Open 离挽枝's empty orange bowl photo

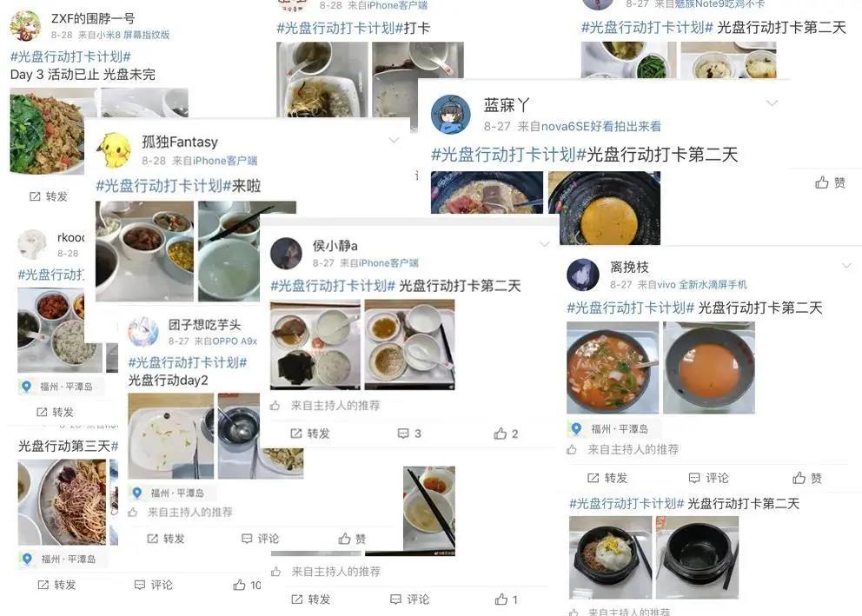pyautogui.click(x=708, y=368)
